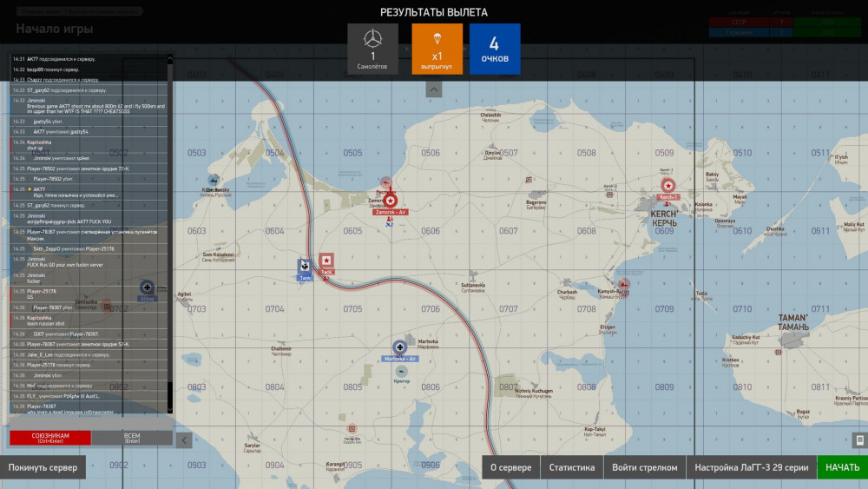Click the blue Крюгер ship icon below Marfovka
Image resolution: width=868 pixels, height=489 pixels.
pos(401,371)
